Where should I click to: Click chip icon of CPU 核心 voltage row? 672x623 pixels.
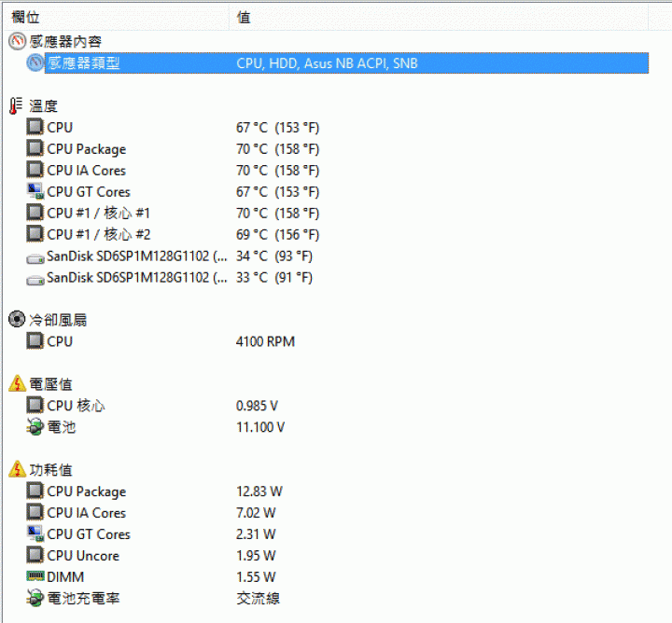coord(35,405)
